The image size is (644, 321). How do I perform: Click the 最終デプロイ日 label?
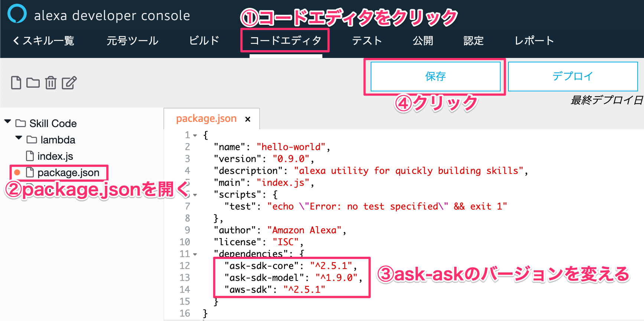[x=607, y=100]
